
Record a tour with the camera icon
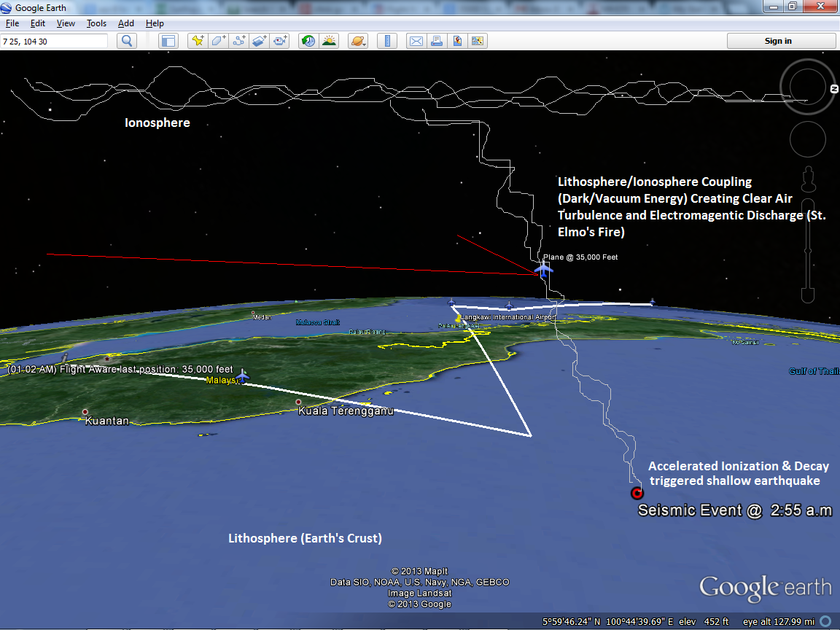[280, 41]
